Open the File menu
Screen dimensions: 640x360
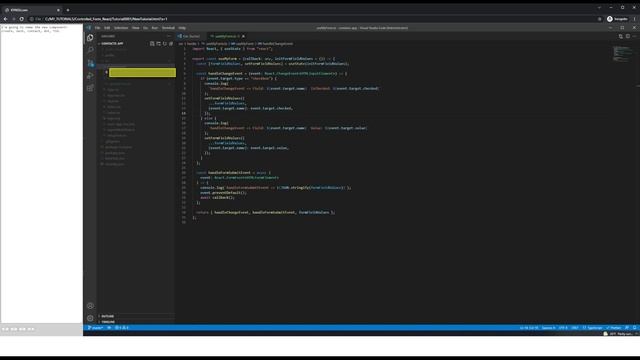point(98,28)
